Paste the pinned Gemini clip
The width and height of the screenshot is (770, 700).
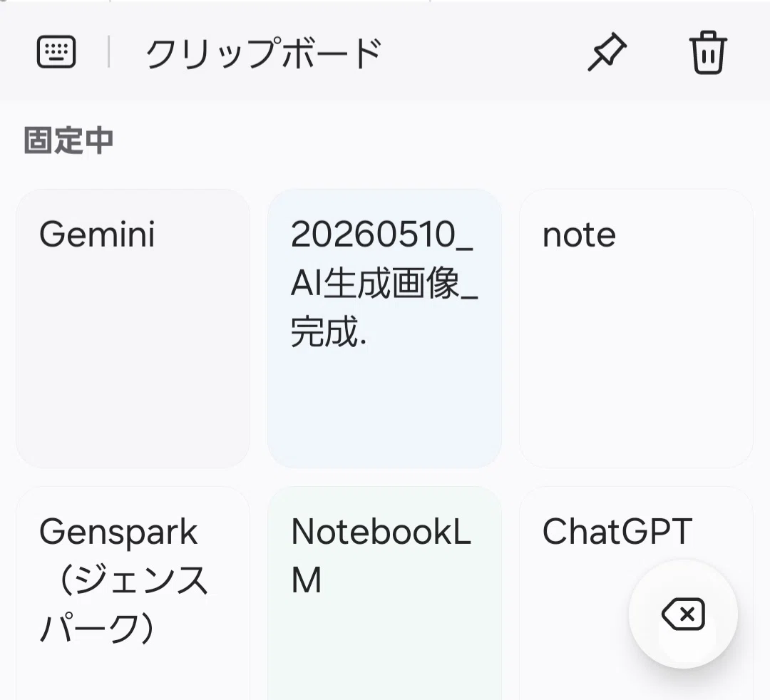click(x=133, y=329)
